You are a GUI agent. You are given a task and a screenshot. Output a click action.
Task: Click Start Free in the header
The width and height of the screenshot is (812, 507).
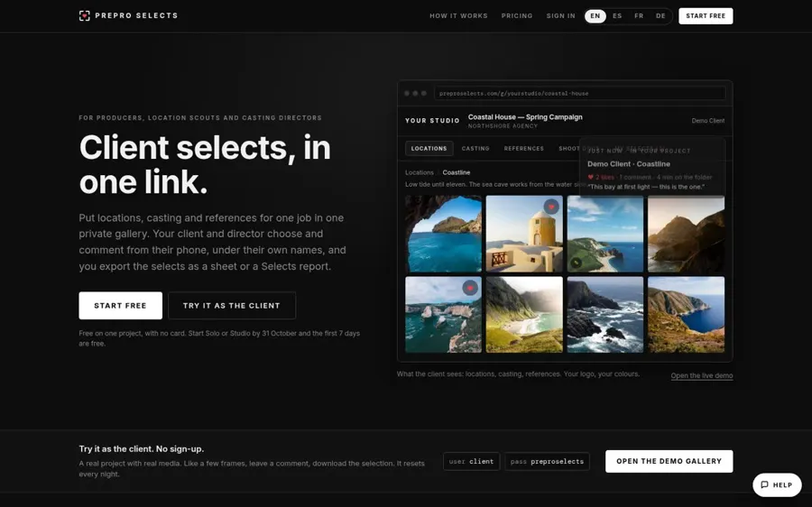[x=706, y=16]
